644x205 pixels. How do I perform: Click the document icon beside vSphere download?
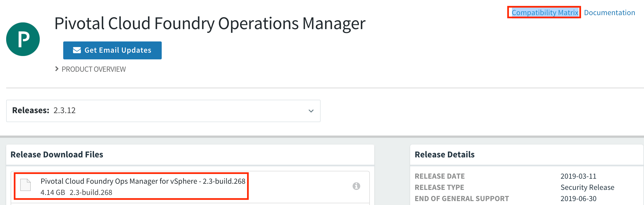click(25, 185)
